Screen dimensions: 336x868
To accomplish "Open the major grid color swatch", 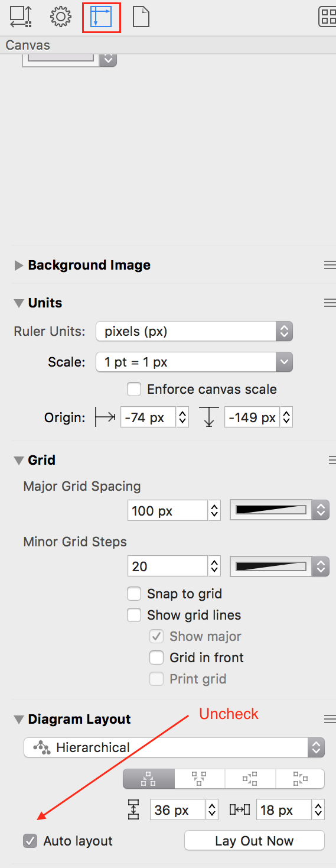I will coord(279,510).
